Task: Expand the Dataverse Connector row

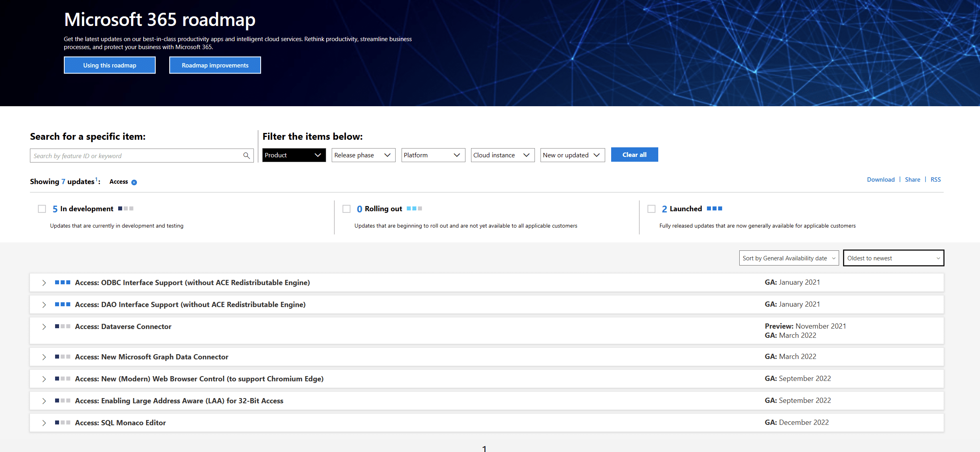Action: [x=44, y=327]
